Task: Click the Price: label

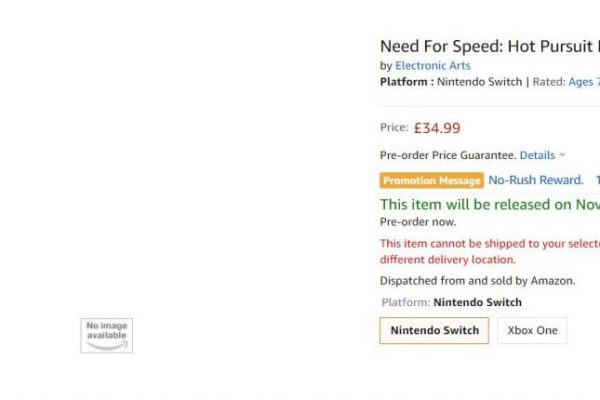Action: pyautogui.click(x=394, y=127)
